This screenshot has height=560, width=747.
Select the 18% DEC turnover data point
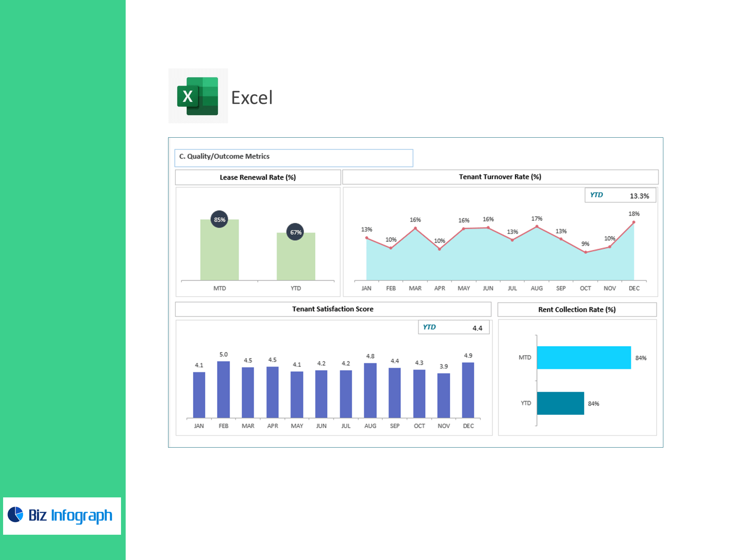click(x=634, y=222)
